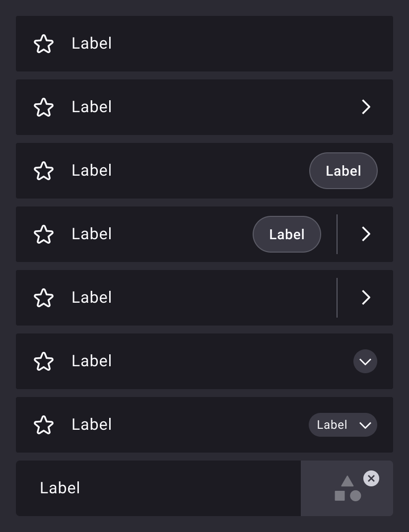The width and height of the screenshot is (409, 532).
Task: Select the fifth Label list item
Action: coord(91,298)
